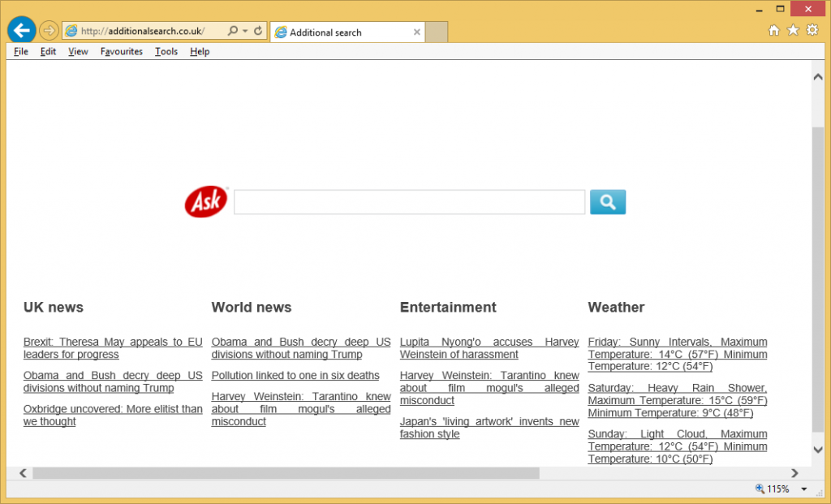Click the horizontal scrollbar thumb
This screenshot has width=831, height=504.
pos(284,473)
